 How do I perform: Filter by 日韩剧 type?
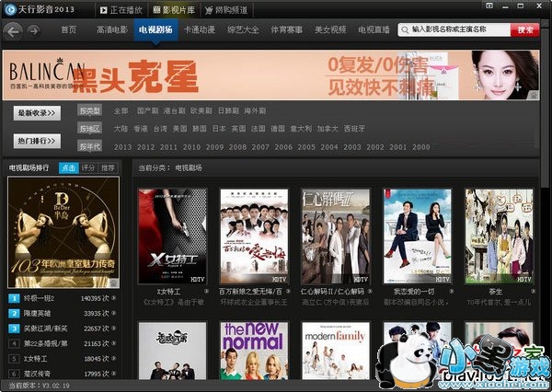[x=228, y=111]
